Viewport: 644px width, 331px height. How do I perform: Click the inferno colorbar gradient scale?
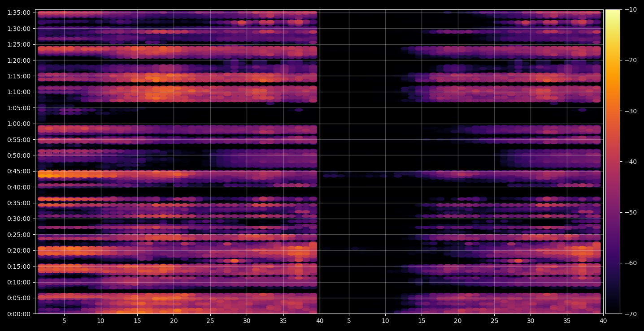click(x=613, y=162)
